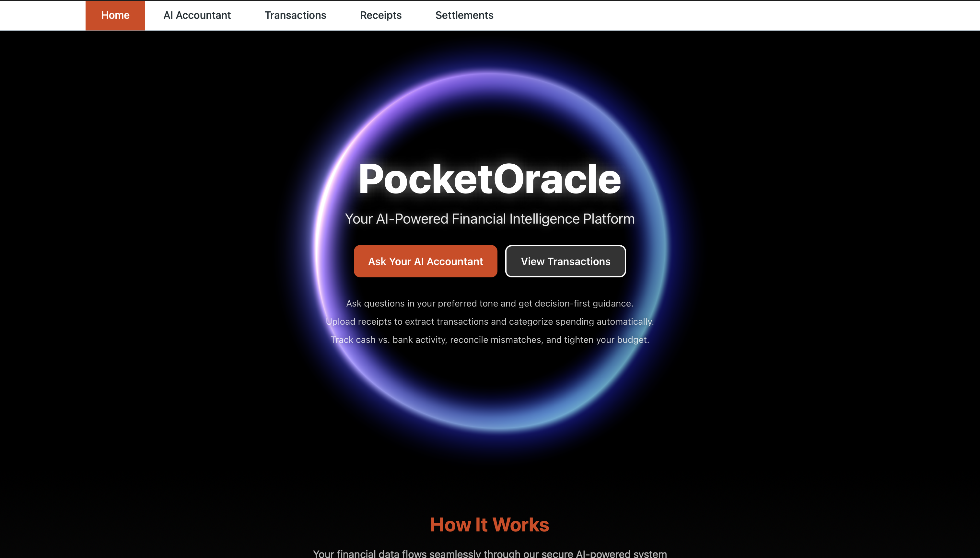Click the How It Works heading

[489, 525]
